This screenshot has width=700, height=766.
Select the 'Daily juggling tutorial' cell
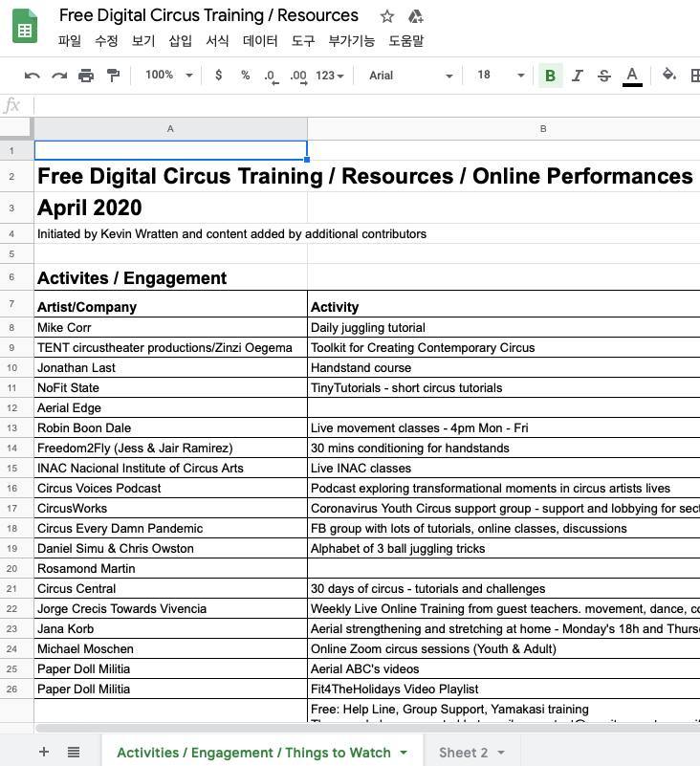tap(504, 327)
